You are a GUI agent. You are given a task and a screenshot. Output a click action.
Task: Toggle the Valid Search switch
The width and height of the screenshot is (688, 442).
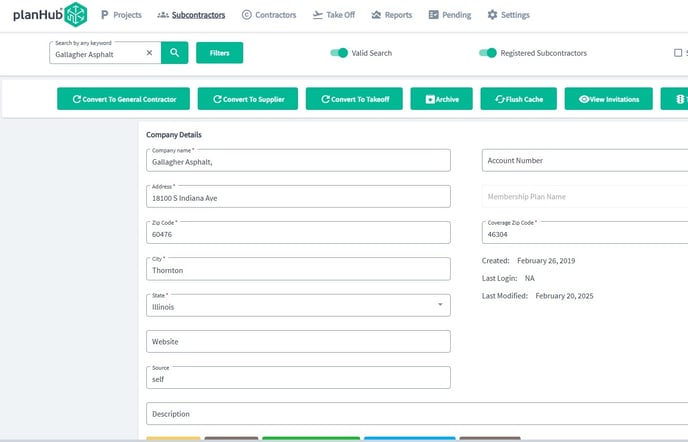[x=339, y=53]
